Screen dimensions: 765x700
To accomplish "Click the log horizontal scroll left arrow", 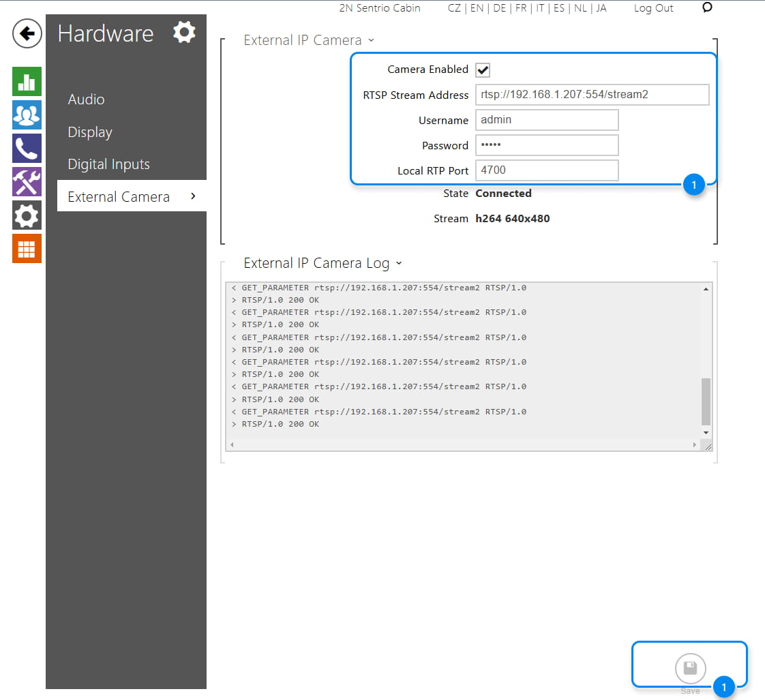I will click(232, 444).
